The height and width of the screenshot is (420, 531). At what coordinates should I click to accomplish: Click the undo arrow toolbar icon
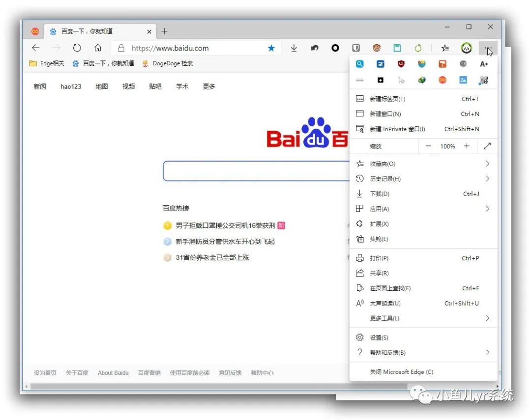(x=315, y=48)
